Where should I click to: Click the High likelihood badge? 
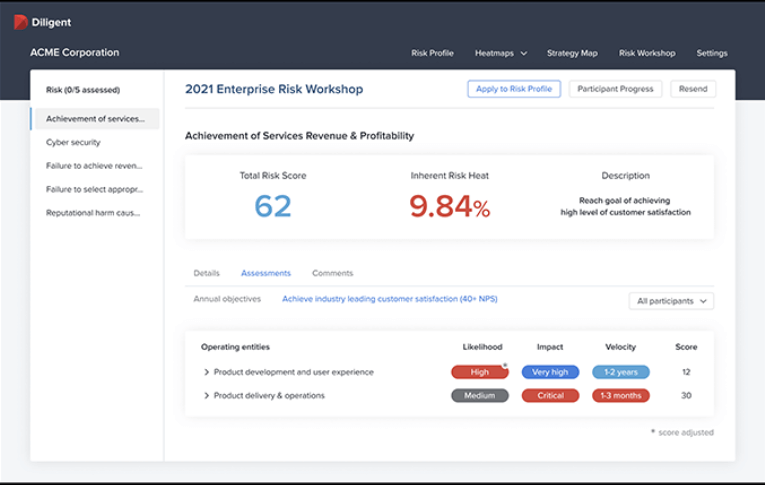(x=480, y=372)
